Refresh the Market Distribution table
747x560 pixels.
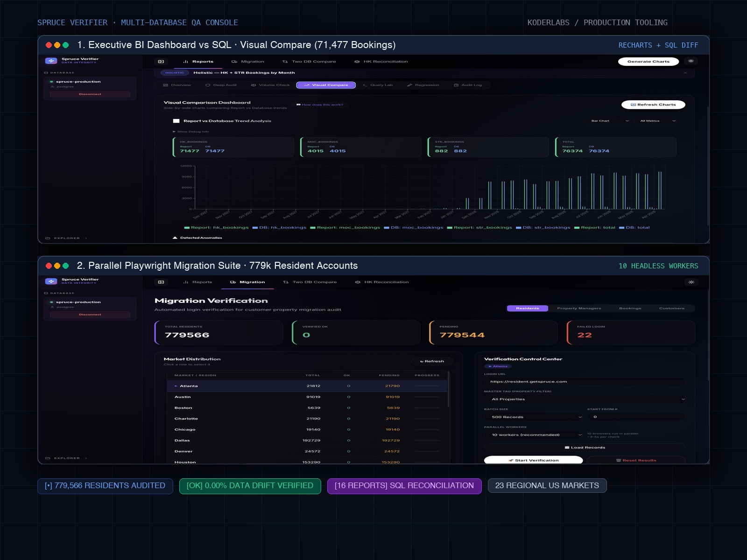(x=432, y=361)
